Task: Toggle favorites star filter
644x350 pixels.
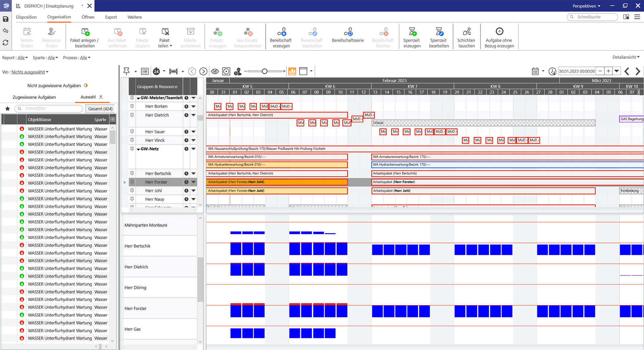Action: tap(7, 108)
